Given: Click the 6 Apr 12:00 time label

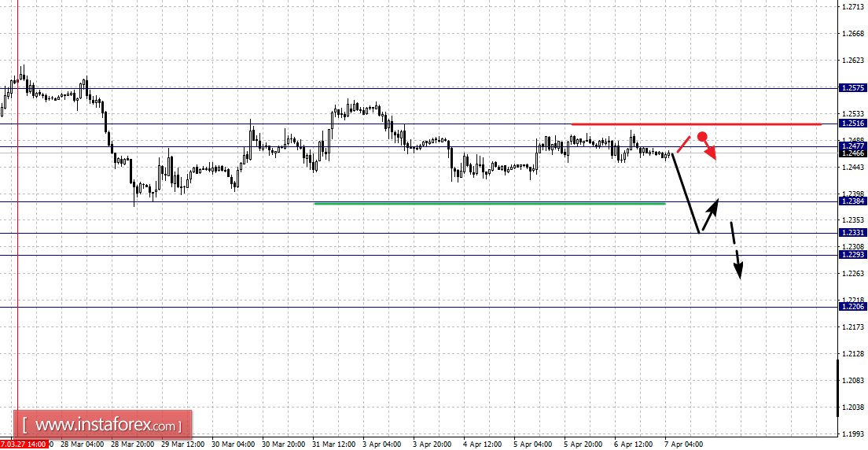Looking at the screenshot, I should click(x=634, y=444).
